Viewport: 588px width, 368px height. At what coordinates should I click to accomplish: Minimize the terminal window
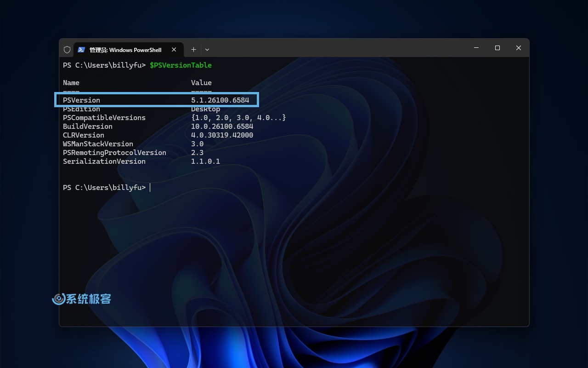coord(476,48)
